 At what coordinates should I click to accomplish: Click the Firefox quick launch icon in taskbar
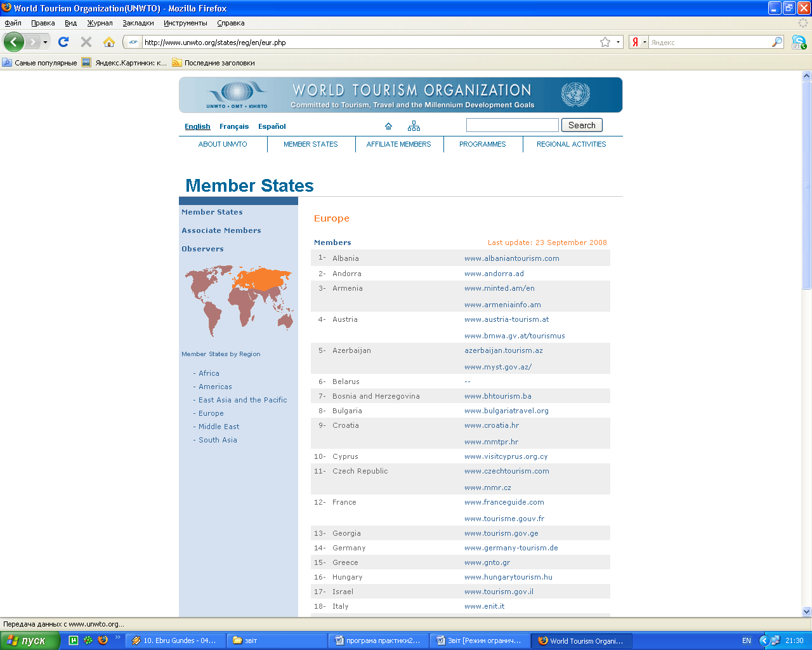click(103, 640)
